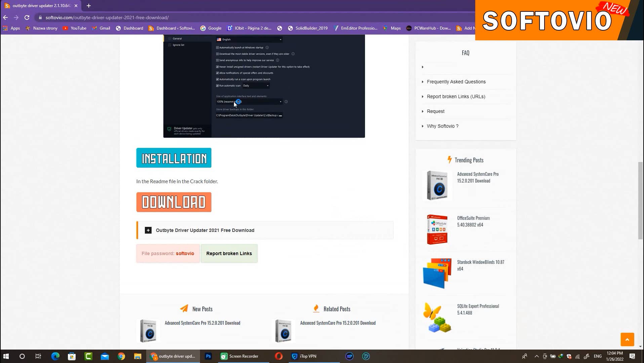Screen dimensions: 644x363
Task: Click the plus icon on download accordion
Action: (x=148, y=230)
